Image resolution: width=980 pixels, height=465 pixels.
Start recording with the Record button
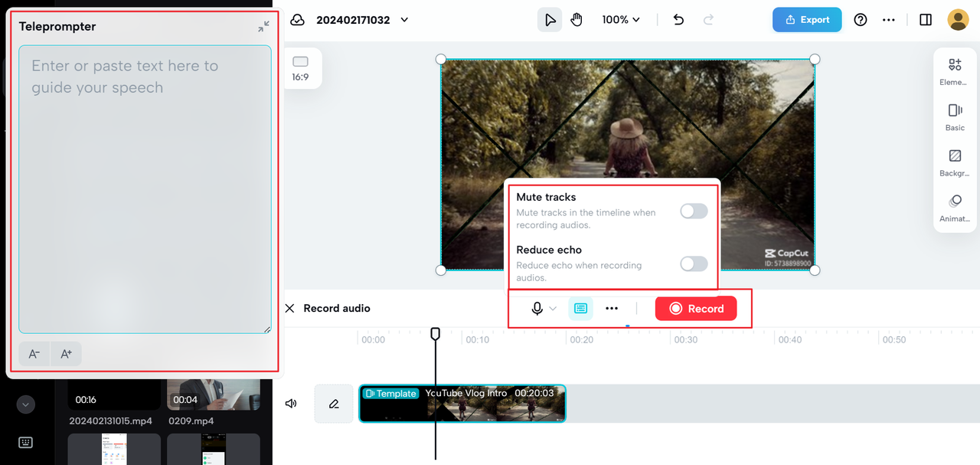695,308
